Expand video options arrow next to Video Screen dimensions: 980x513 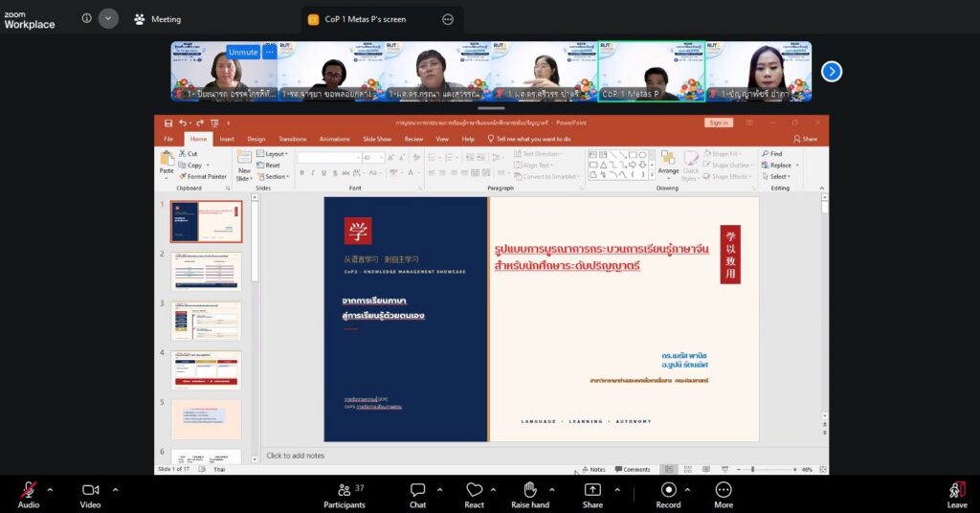(115, 490)
